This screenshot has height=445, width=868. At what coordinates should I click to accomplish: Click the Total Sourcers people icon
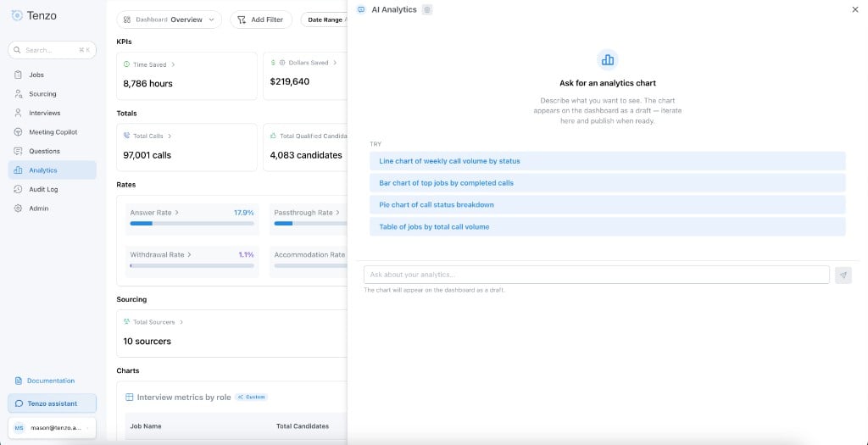coord(126,322)
